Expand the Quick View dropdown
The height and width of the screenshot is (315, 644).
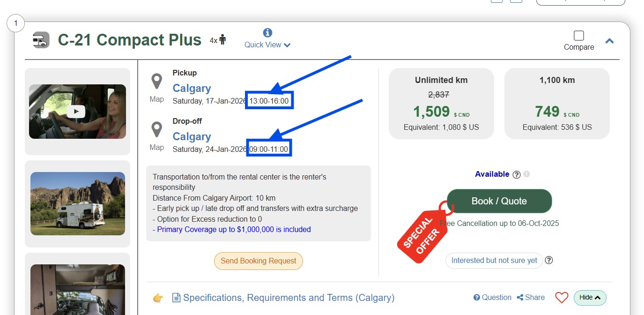coord(267,45)
